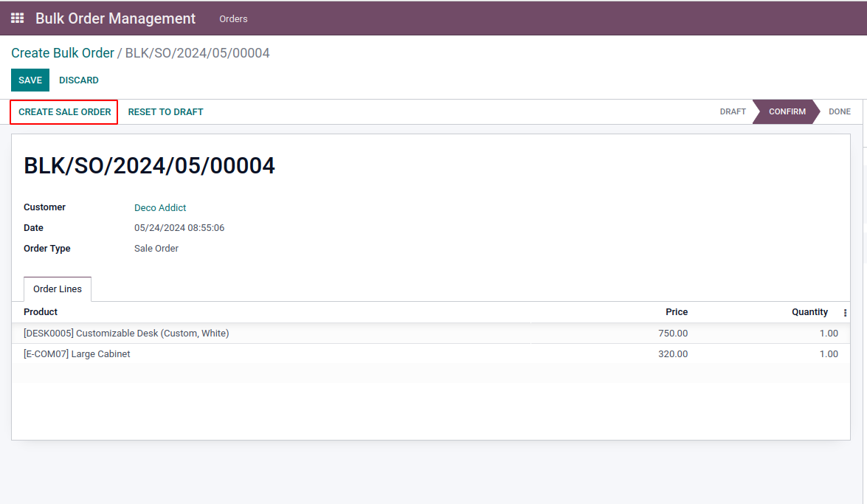Open the column options kebab icon

pyautogui.click(x=845, y=313)
